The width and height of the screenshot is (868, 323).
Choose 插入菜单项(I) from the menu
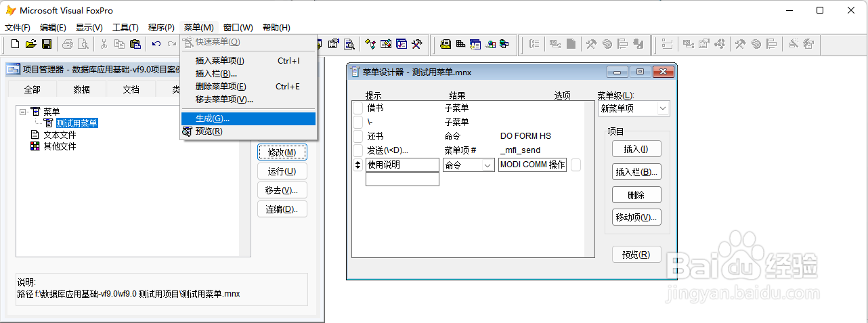pyautogui.click(x=248, y=61)
